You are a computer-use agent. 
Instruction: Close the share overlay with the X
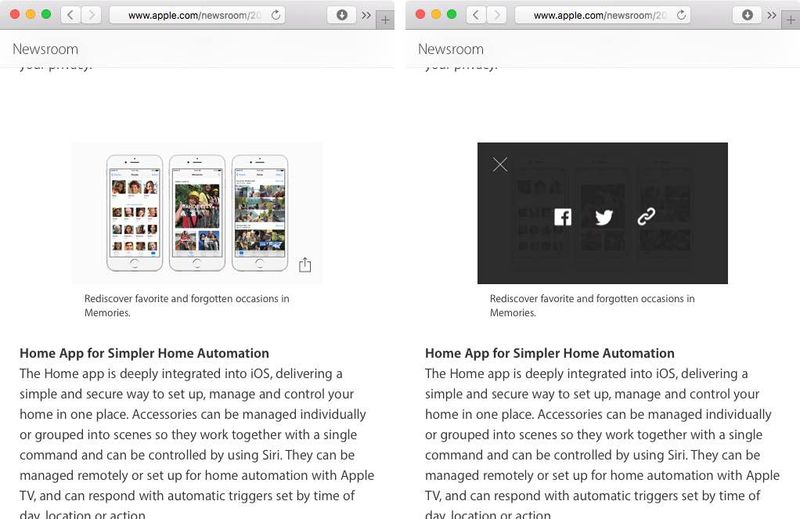click(x=500, y=164)
